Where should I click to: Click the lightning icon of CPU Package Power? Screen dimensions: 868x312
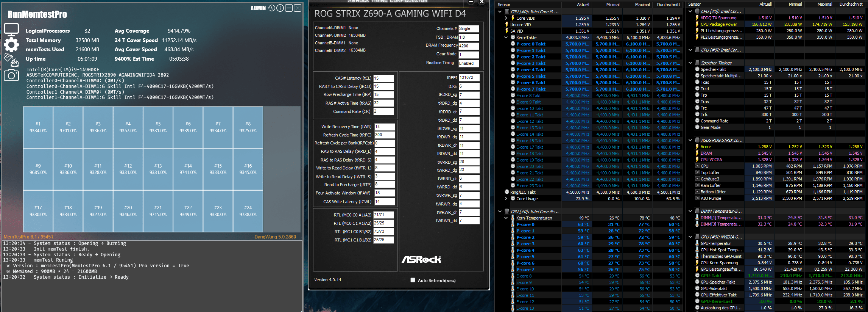pyautogui.click(x=697, y=24)
